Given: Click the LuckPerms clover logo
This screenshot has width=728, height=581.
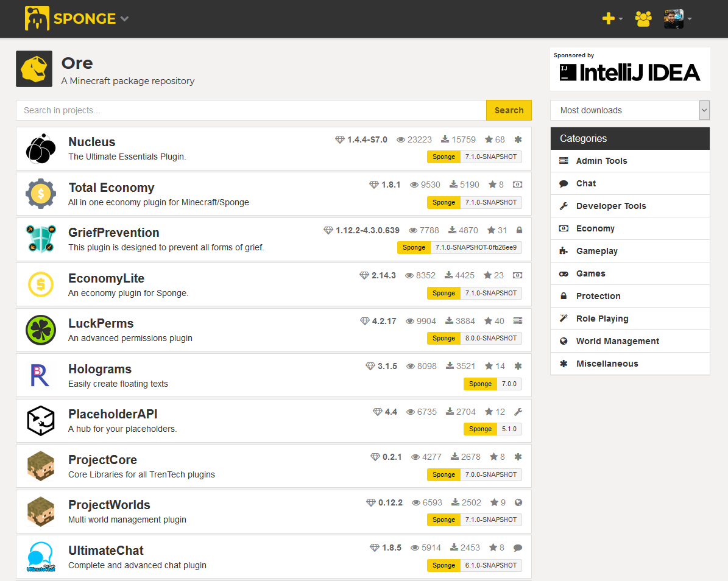Looking at the screenshot, I should pyautogui.click(x=41, y=330).
